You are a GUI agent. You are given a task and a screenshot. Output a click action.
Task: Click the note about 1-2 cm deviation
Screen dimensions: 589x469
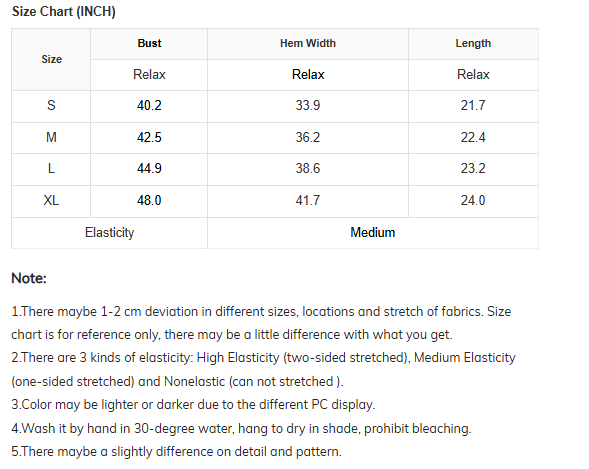[261, 323]
